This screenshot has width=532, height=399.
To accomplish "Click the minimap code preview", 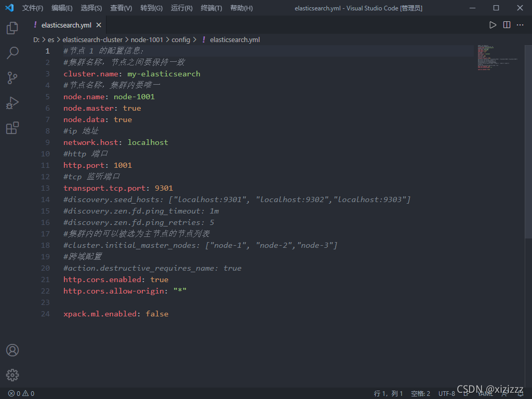I will click(x=497, y=57).
